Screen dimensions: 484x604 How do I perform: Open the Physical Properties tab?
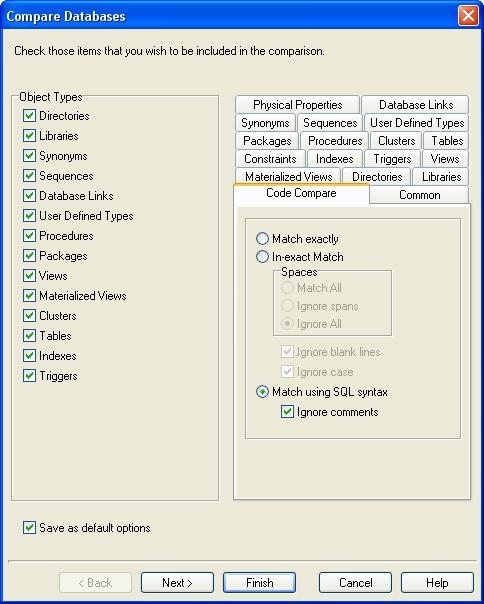(297, 105)
